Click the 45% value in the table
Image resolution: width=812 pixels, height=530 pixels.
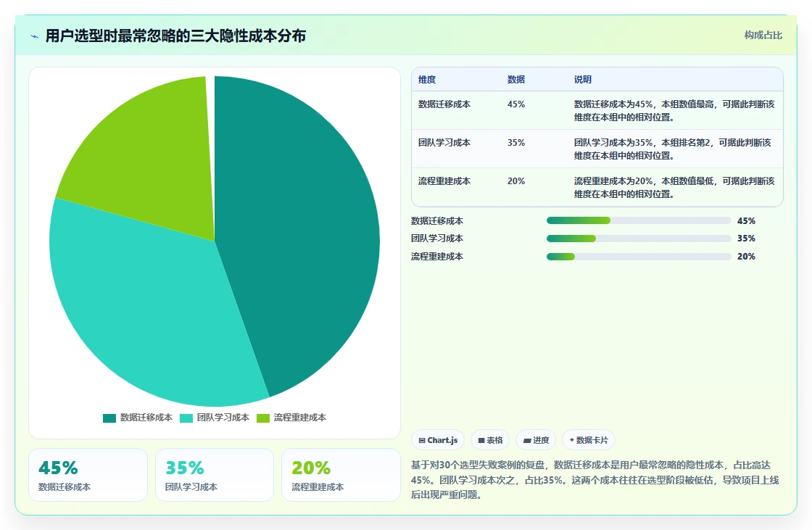point(515,104)
